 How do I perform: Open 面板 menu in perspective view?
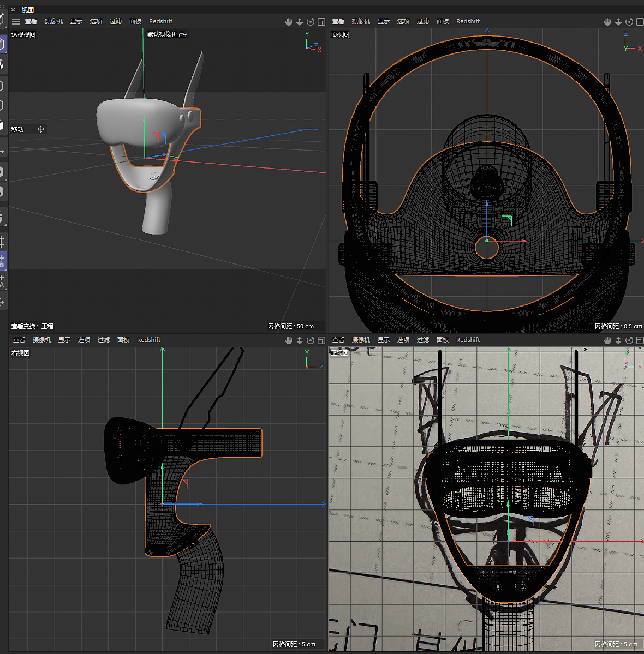[x=135, y=21]
